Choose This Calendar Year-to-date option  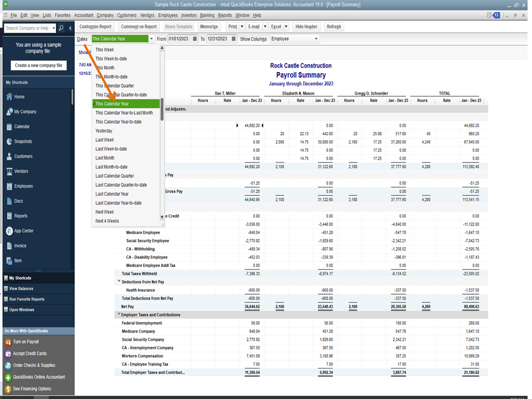click(126, 122)
